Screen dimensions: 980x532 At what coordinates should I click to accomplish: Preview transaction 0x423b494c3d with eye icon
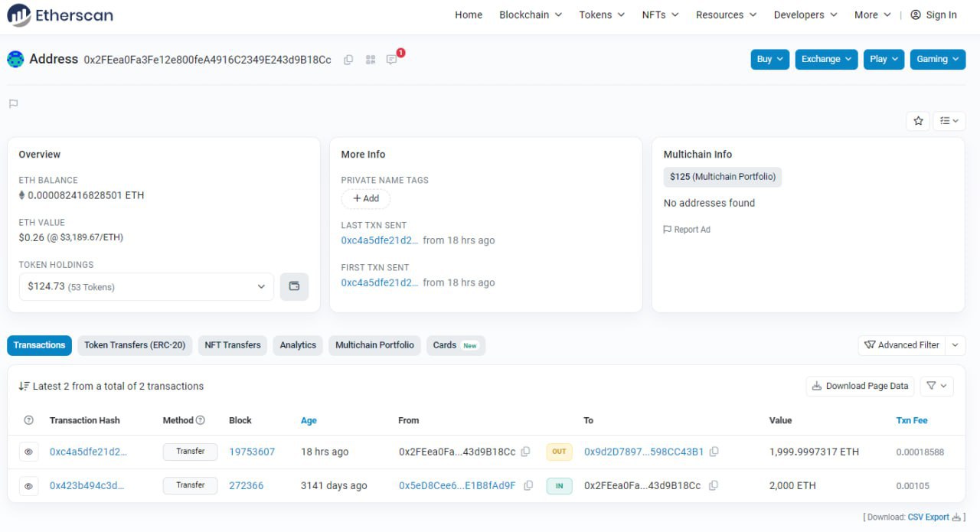point(28,485)
